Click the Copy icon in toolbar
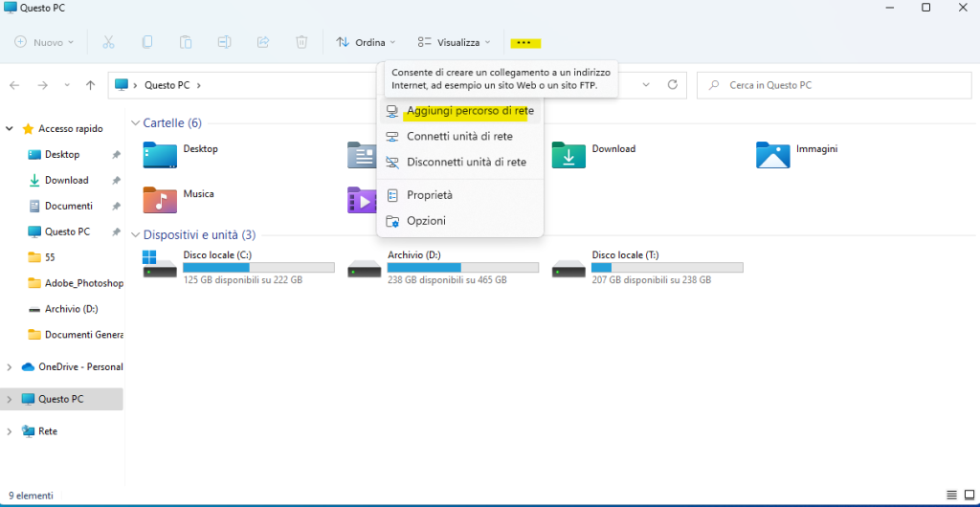Viewport: 980px width, 507px height. pyautogui.click(x=147, y=42)
